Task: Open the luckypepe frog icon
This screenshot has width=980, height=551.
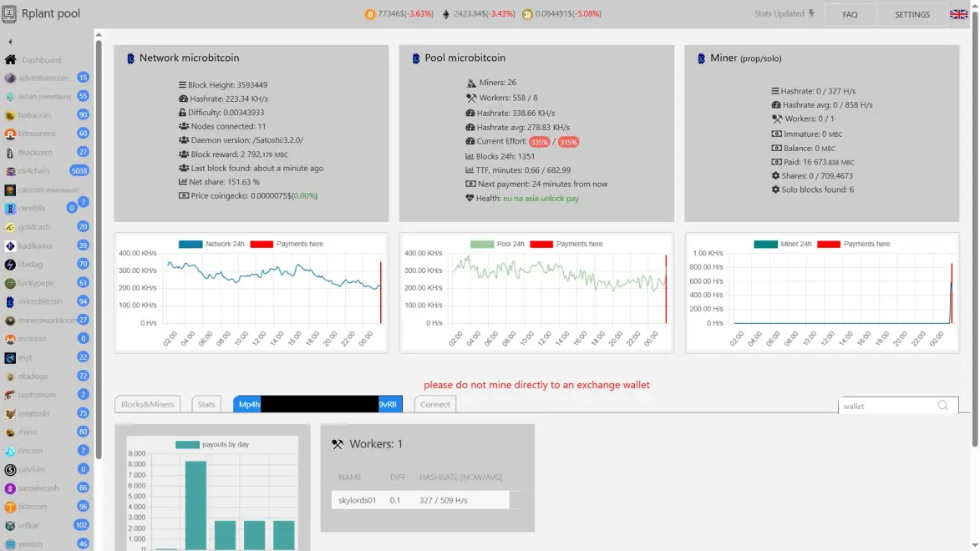Action: 10,283
